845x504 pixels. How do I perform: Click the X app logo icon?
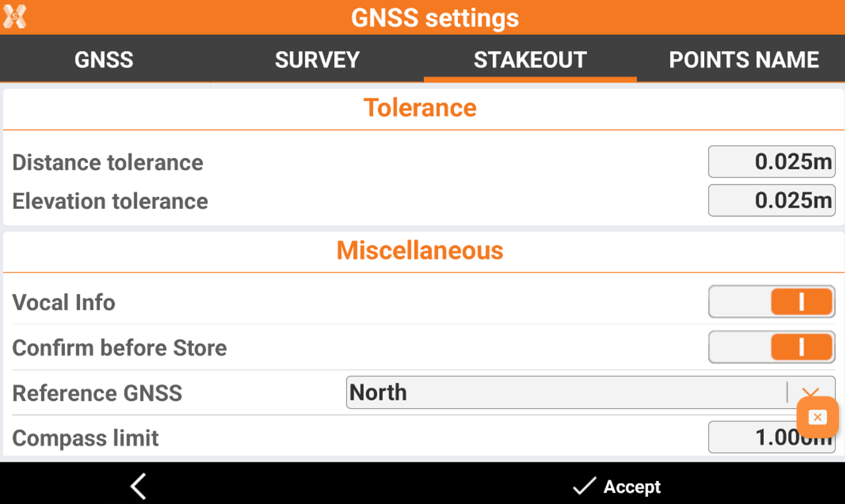point(15,17)
